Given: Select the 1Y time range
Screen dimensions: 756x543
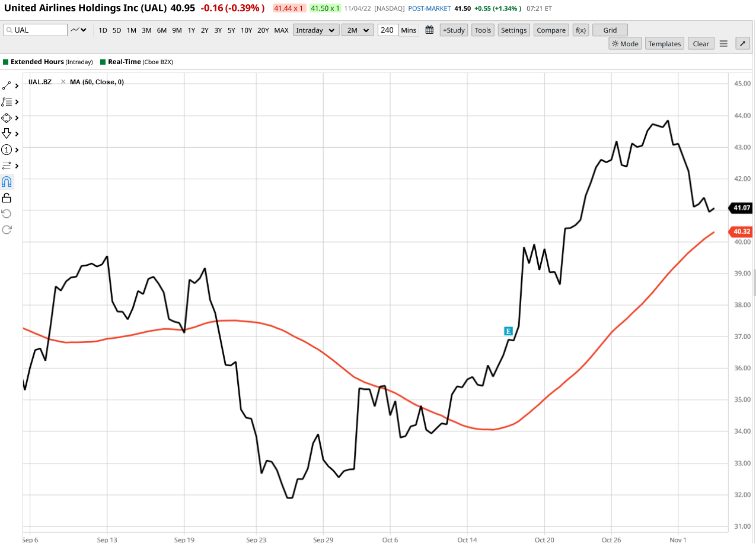Looking at the screenshot, I should (191, 30).
